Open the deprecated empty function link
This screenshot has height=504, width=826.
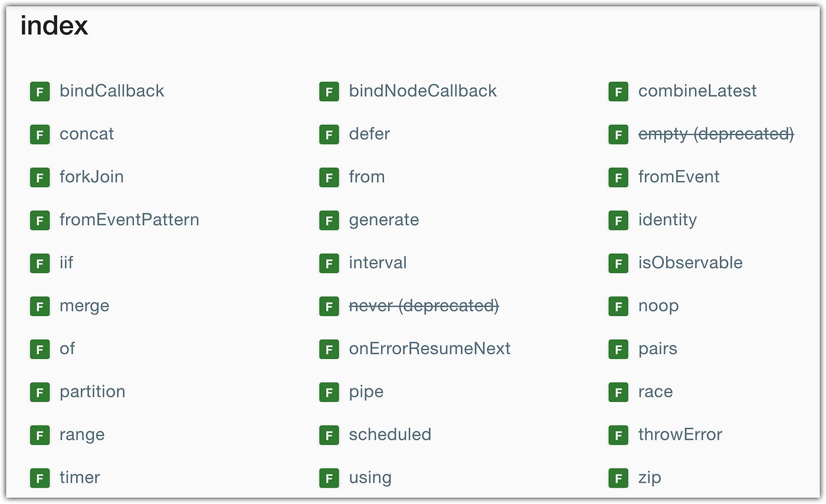(x=716, y=134)
